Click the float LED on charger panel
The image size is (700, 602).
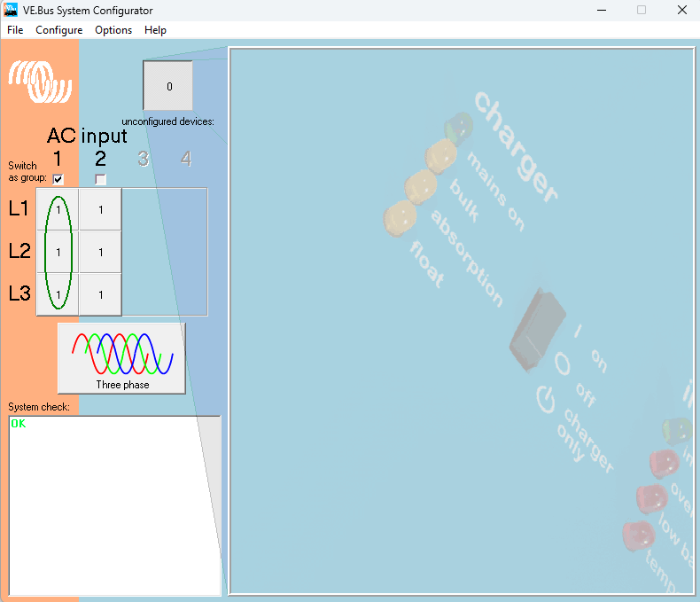pyautogui.click(x=400, y=218)
